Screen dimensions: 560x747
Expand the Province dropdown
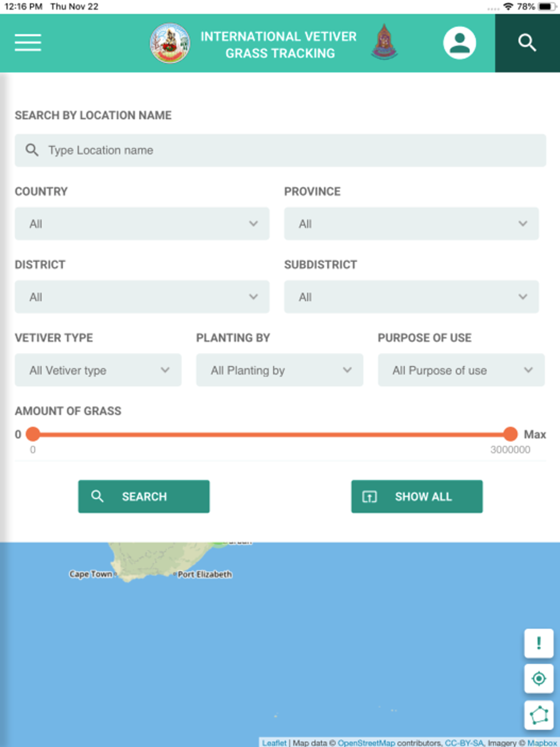412,223
